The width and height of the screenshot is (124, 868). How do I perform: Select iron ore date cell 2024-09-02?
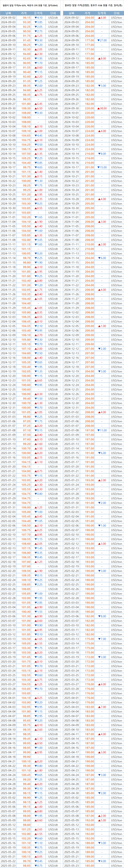[10, 18]
